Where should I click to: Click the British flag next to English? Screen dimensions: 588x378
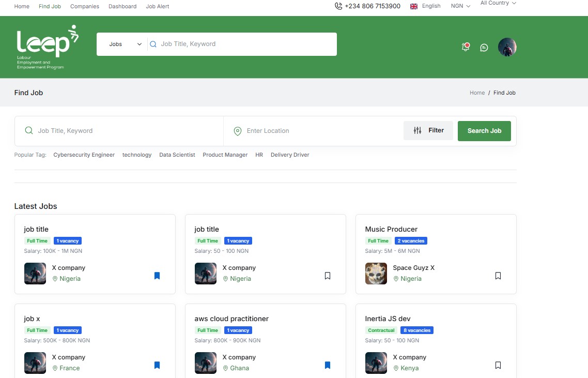pyautogui.click(x=413, y=6)
